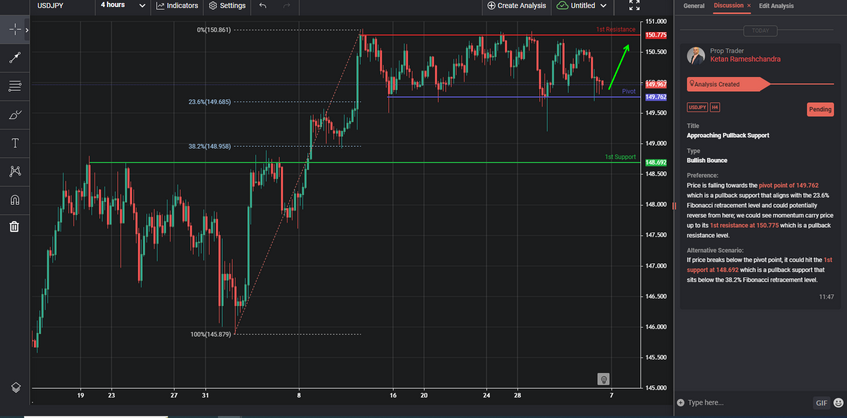This screenshot has height=419, width=847.
Task: Click the 1st Support chart label
Action: [x=620, y=157]
